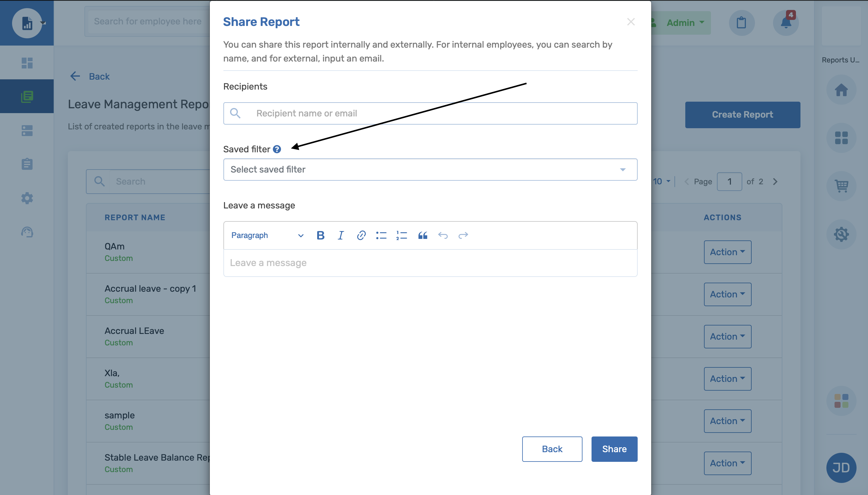Toggle italic formatting in message editor
Viewport: 868px width, 495px height.
coord(341,235)
